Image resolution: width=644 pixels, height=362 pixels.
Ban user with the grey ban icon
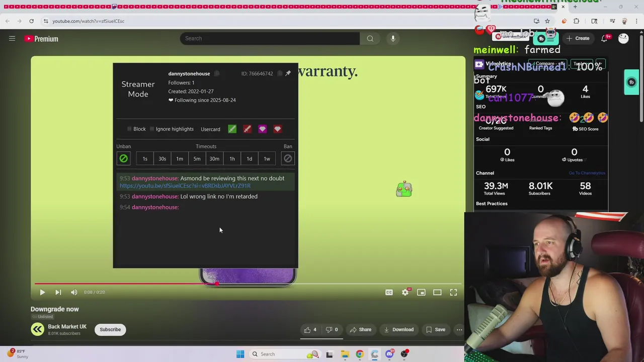point(288,158)
